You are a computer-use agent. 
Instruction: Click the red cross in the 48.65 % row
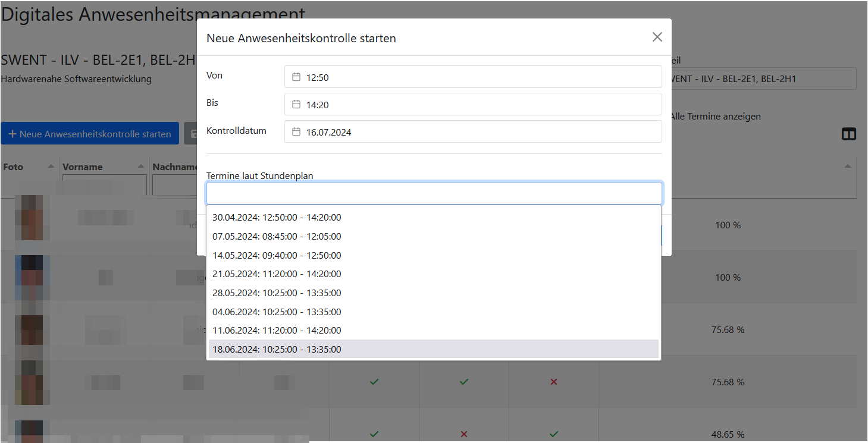(x=464, y=434)
